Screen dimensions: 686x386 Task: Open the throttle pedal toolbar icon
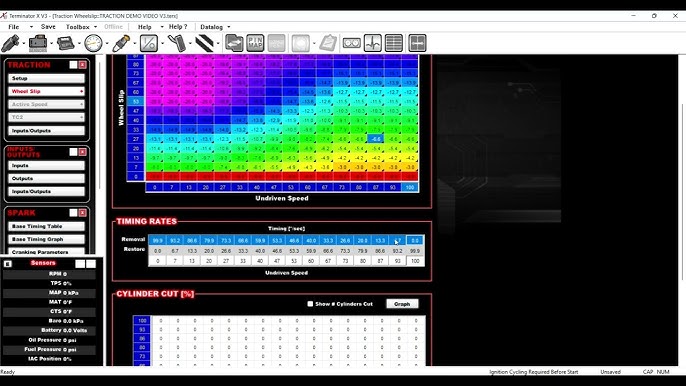pyautogui.click(x=177, y=43)
